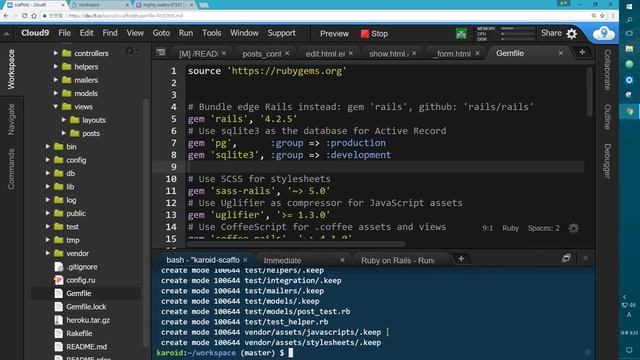Close the Immediate tab
Screen dimensions: 640x360
pyautogui.click(x=342, y=260)
